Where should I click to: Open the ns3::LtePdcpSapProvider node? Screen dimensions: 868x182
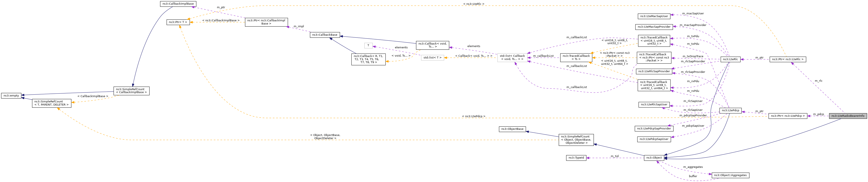[x=654, y=129]
